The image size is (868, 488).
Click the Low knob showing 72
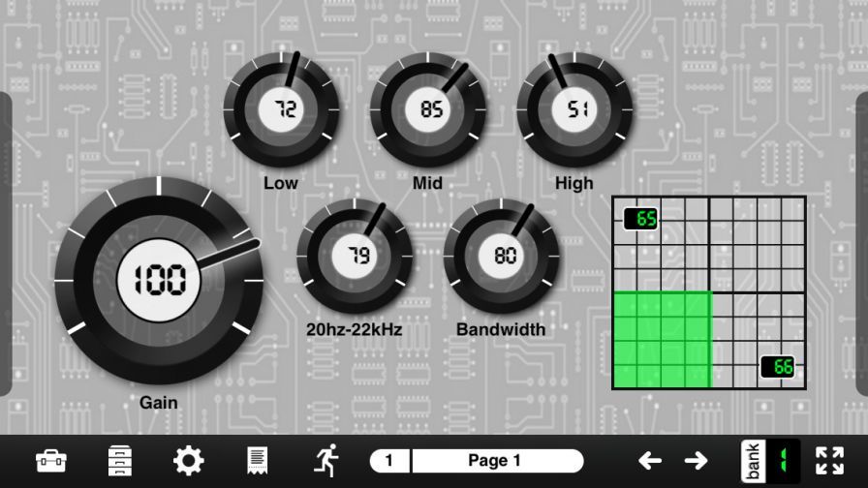tap(282, 109)
